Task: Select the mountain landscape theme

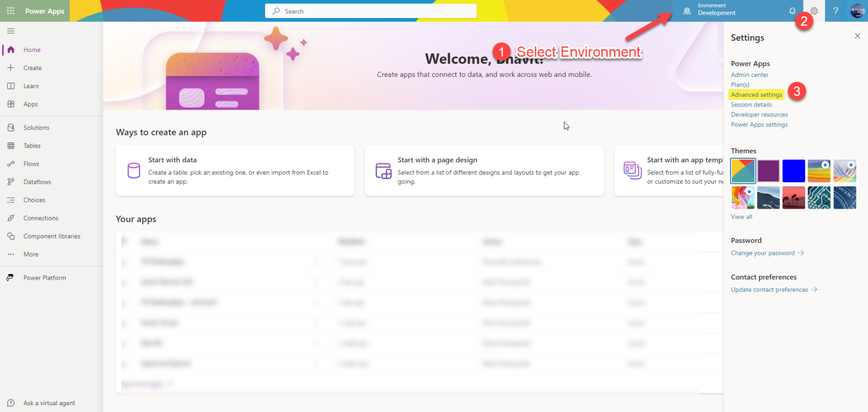Action: click(x=769, y=197)
